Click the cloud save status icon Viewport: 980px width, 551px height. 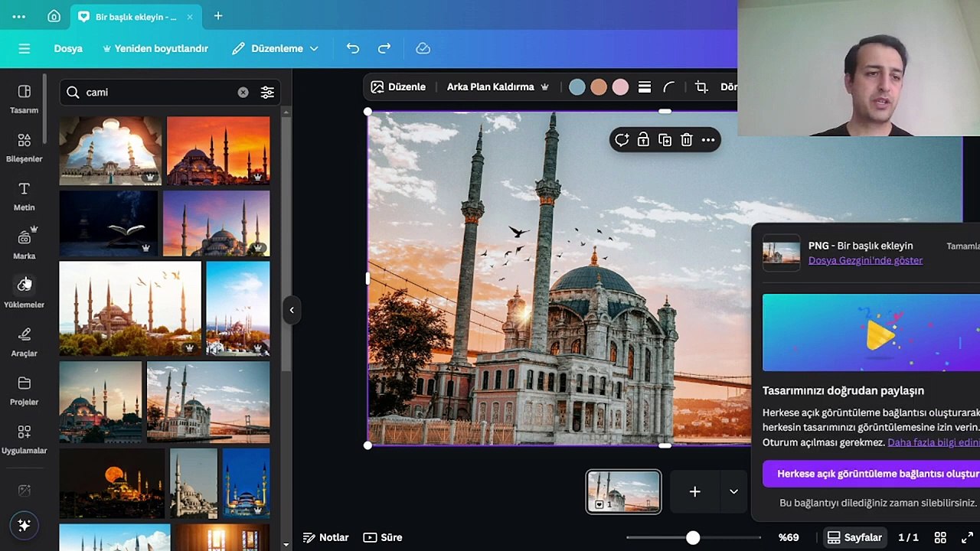[x=423, y=48]
